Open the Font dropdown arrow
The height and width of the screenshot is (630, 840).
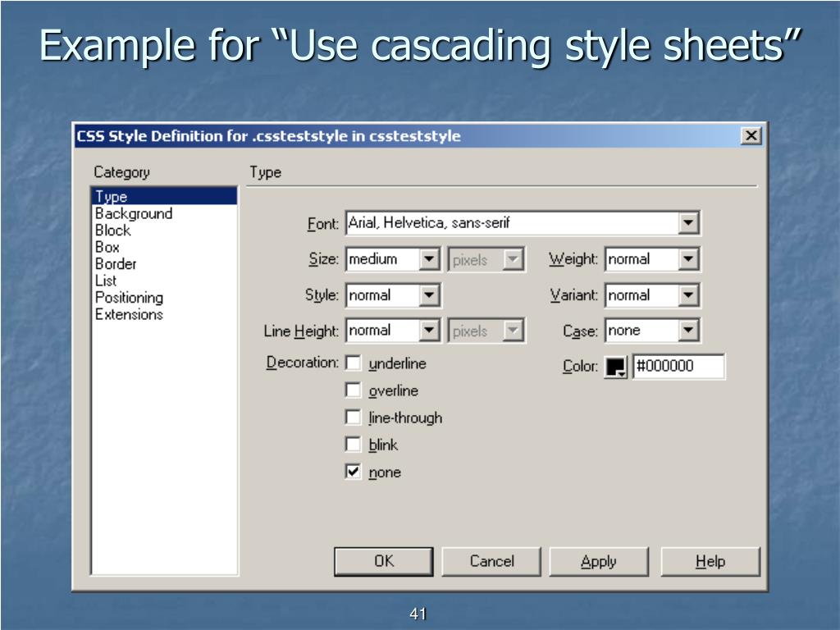pos(688,223)
